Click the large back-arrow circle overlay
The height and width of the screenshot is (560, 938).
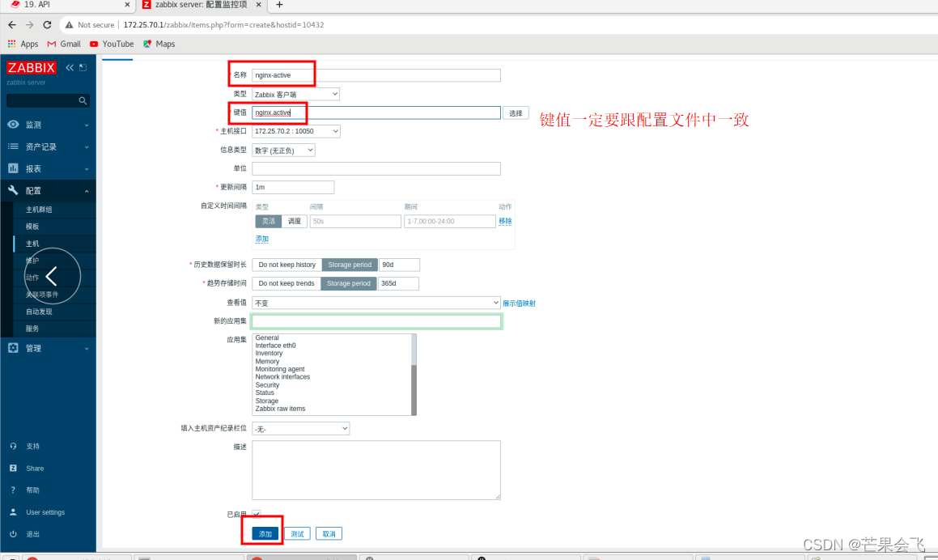(52, 276)
